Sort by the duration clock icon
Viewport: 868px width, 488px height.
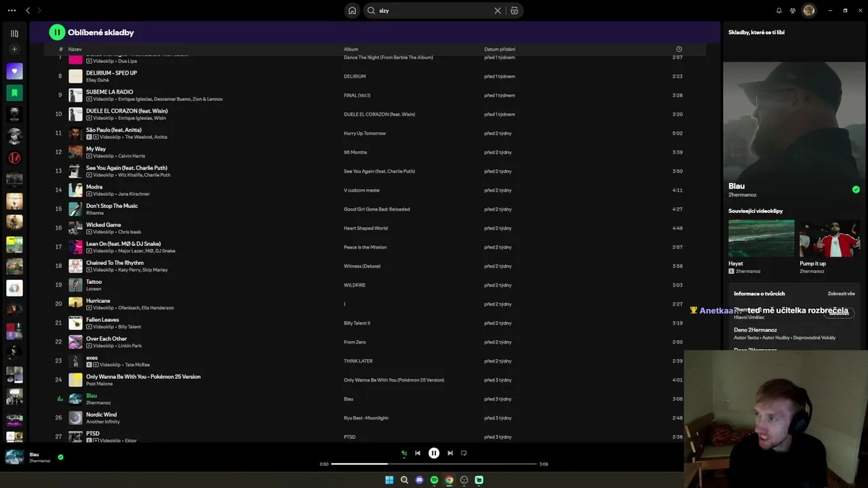(x=679, y=49)
